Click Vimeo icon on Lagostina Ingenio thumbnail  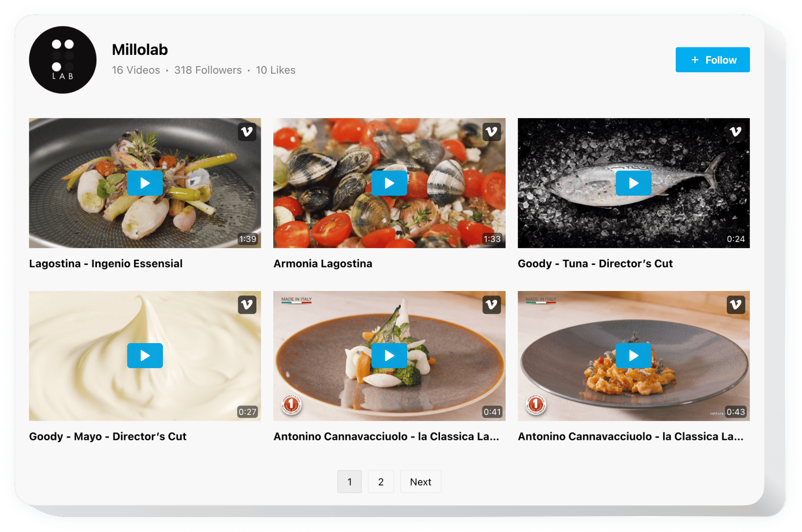(247, 132)
